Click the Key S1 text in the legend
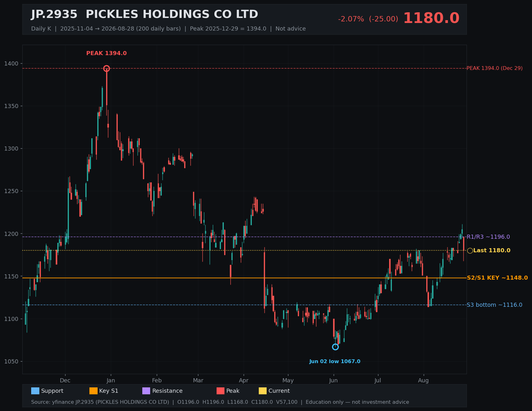Viewport: 532px width, 411px height. pyautogui.click(x=109, y=391)
